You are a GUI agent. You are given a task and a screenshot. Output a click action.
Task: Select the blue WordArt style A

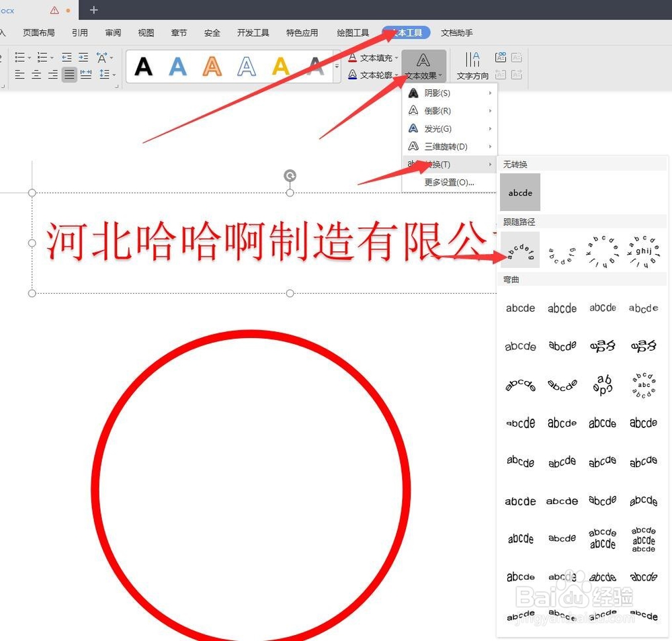tap(177, 66)
